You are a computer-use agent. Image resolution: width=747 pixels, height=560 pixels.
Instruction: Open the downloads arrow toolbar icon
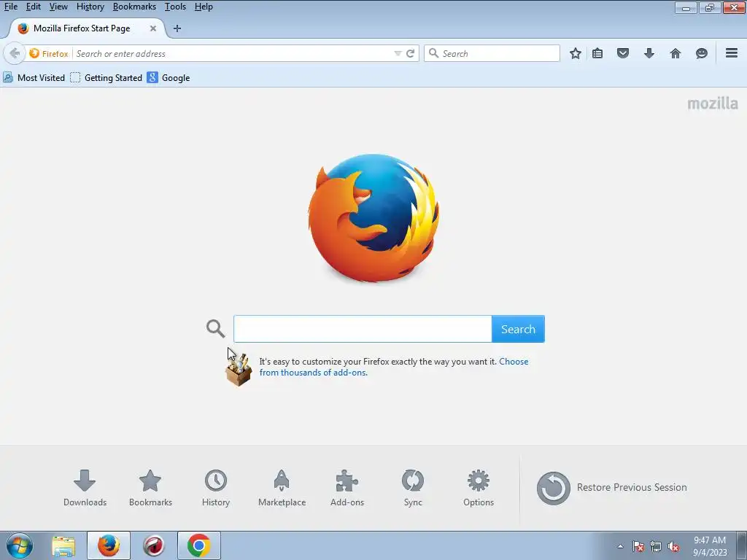tap(649, 53)
